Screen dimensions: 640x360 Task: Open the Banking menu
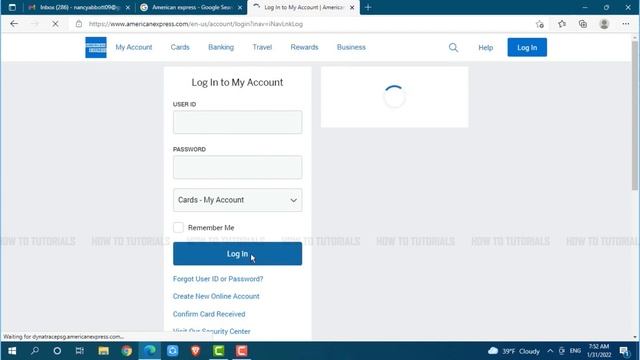(221, 47)
